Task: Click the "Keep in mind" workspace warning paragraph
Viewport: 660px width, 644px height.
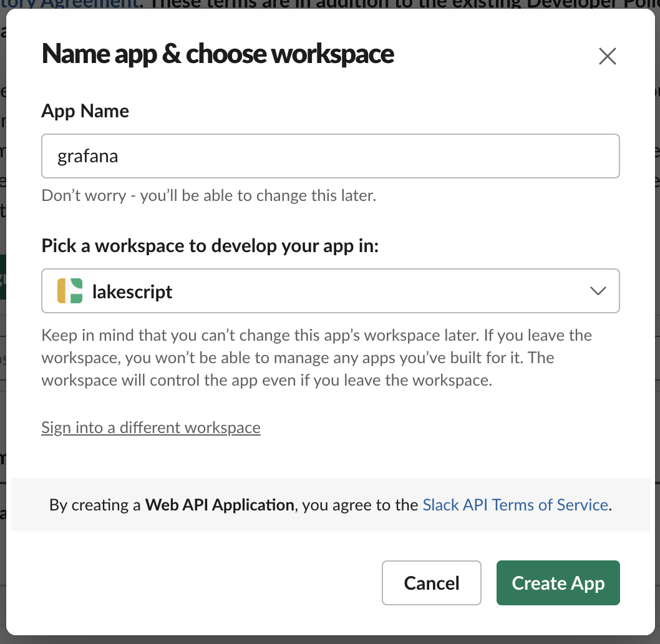Action: tap(316, 358)
